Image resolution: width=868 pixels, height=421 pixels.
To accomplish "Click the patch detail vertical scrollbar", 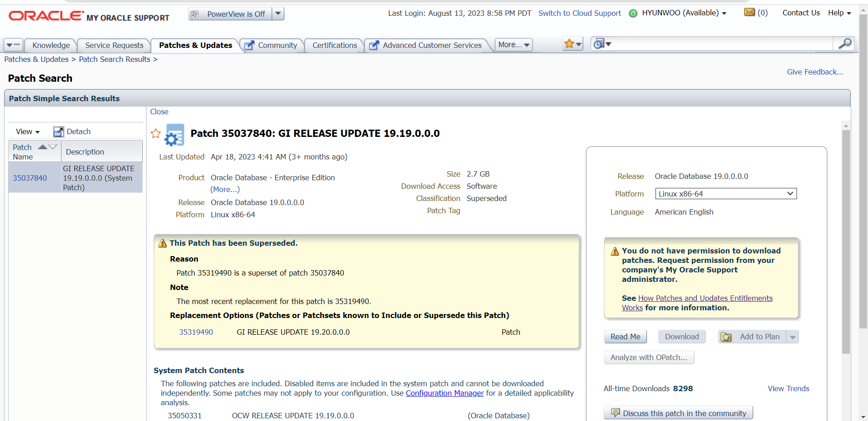I will click(x=846, y=242).
